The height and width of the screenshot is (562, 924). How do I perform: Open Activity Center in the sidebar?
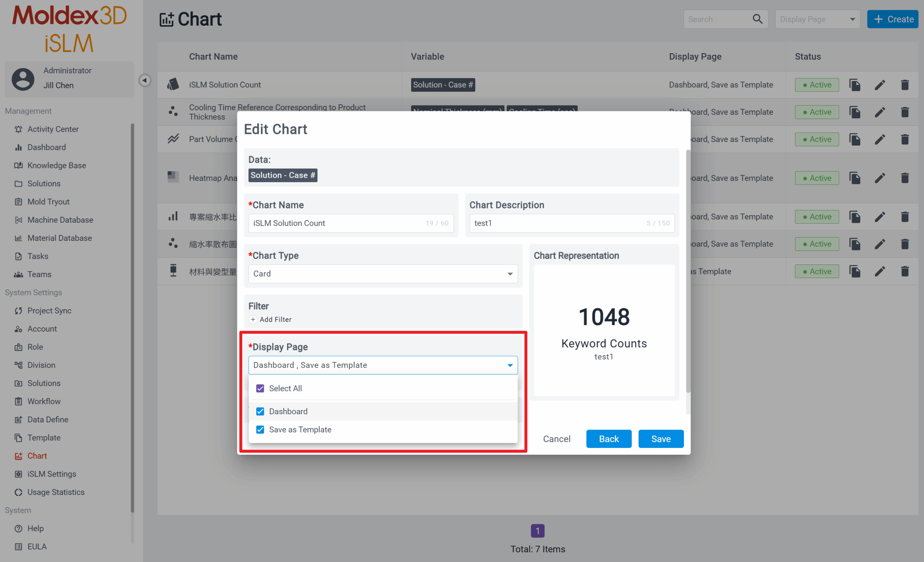(53, 129)
